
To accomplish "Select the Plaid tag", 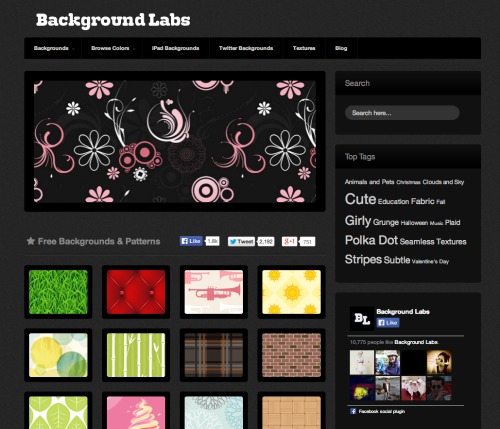I will (x=452, y=222).
